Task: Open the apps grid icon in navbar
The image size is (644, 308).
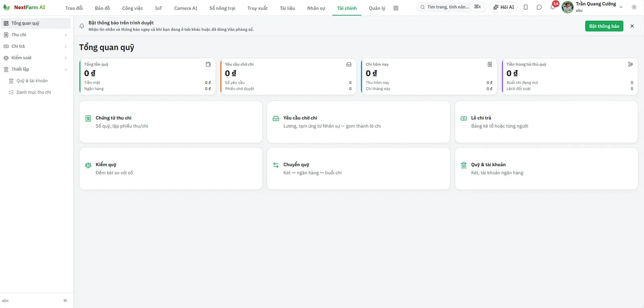Action: click(x=396, y=8)
